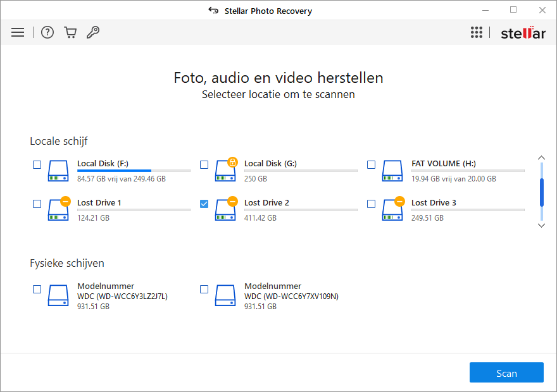Click the Lost Drive 1 drive icon
The image size is (557, 392).
(x=59, y=209)
